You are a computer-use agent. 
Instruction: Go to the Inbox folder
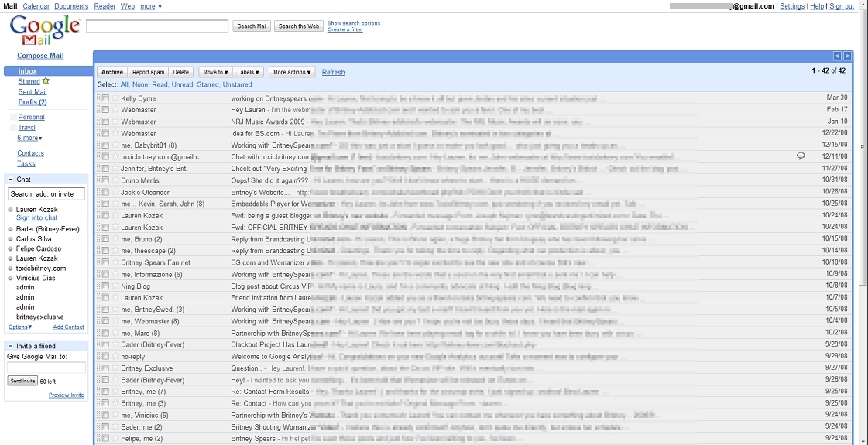pyautogui.click(x=27, y=71)
